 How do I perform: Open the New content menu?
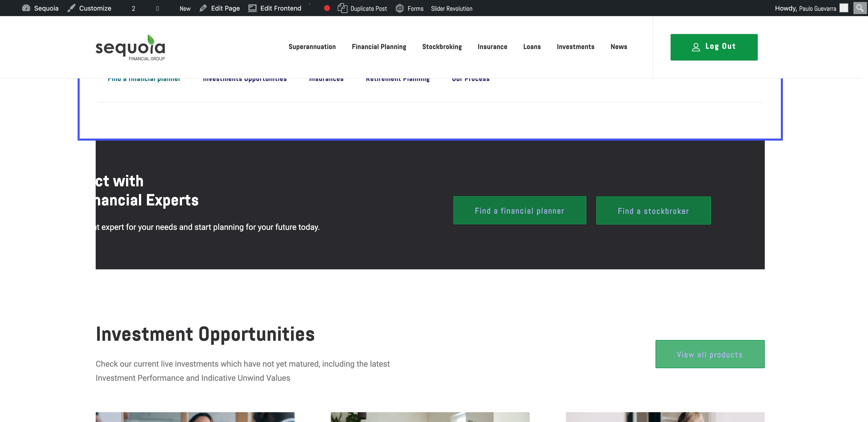(185, 9)
